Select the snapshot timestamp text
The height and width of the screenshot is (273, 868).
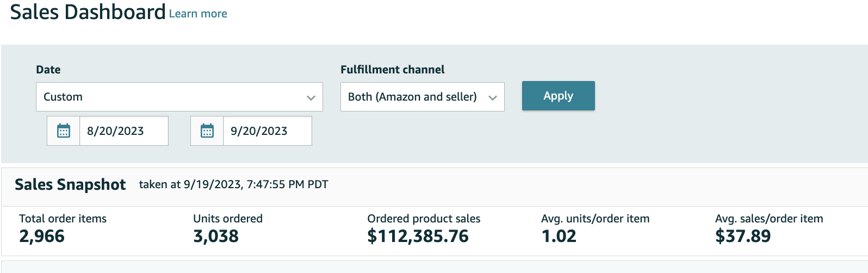click(233, 185)
